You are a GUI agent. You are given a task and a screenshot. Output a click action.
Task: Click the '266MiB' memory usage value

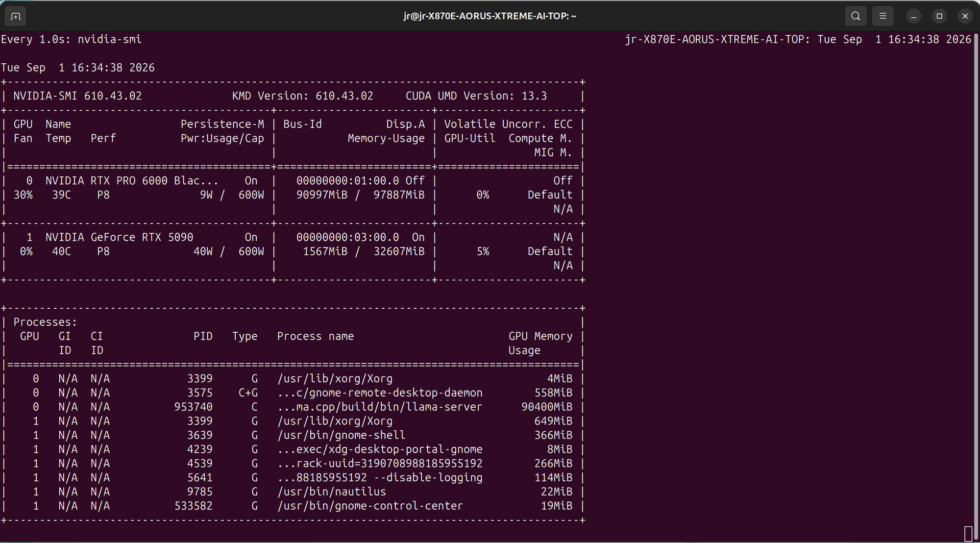coord(553,464)
